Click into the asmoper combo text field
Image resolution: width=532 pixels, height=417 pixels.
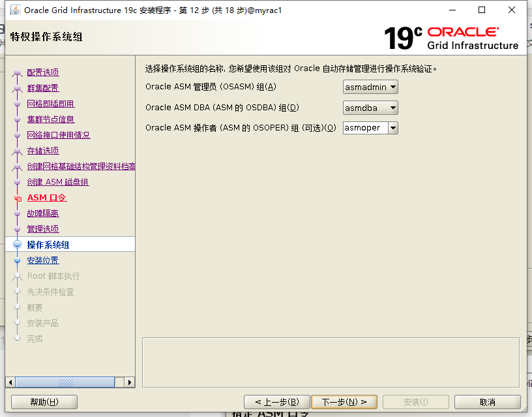coord(365,128)
